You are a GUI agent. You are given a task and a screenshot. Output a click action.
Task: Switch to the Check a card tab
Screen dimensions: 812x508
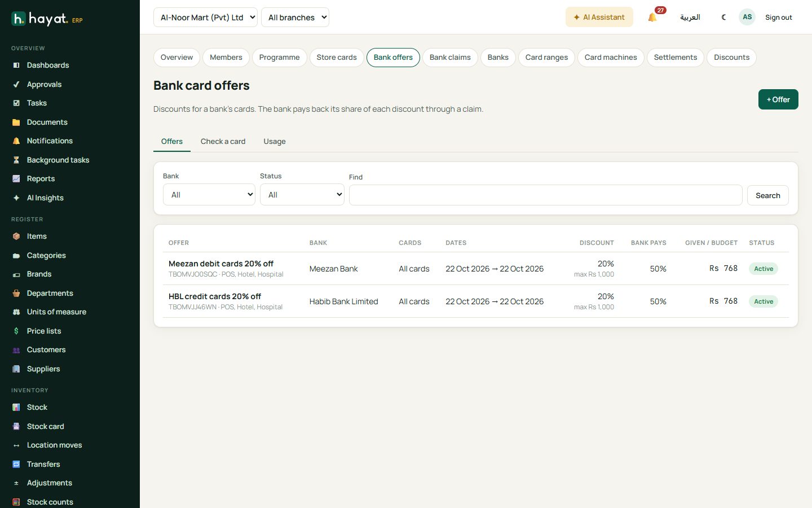(x=223, y=142)
